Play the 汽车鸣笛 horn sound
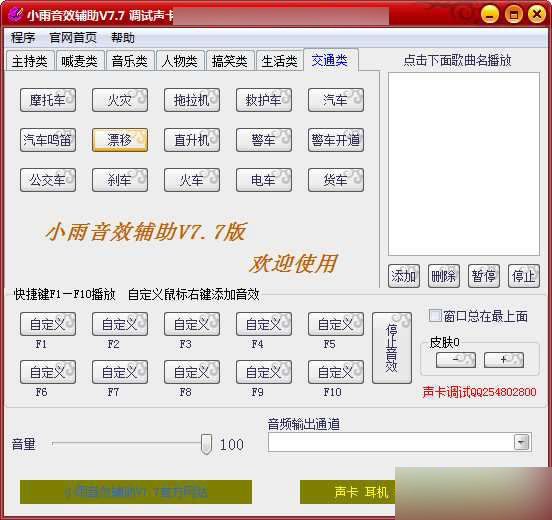The height and width of the screenshot is (520, 552). 48,140
